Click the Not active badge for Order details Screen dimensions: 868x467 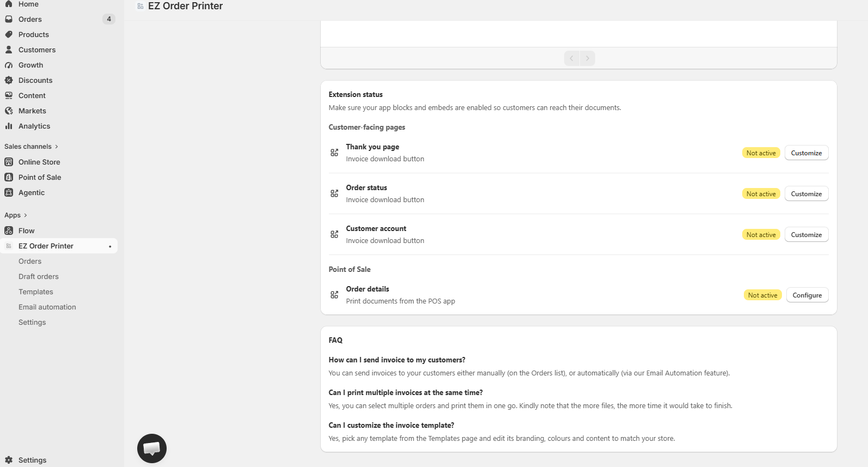pos(763,295)
